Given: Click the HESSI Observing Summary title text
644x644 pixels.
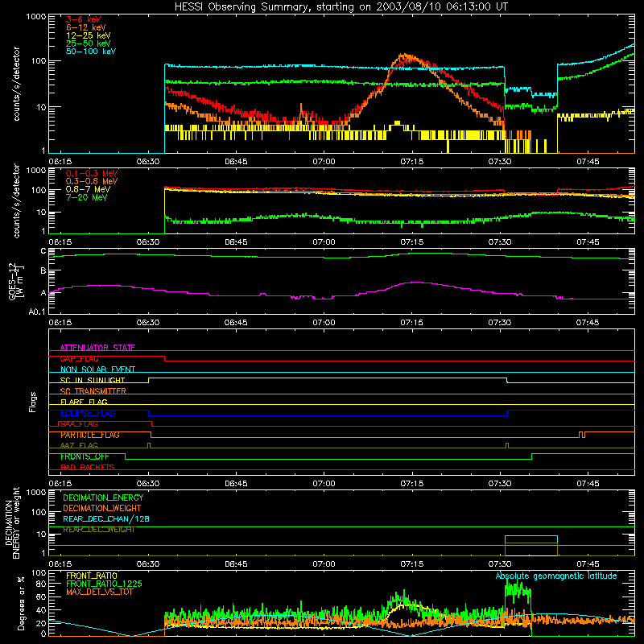Looking at the screenshot, I should pyautogui.click(x=341, y=7).
